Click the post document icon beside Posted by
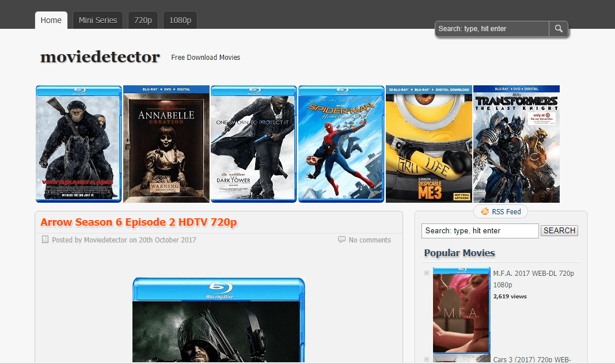This screenshot has height=364, width=615. click(45, 239)
